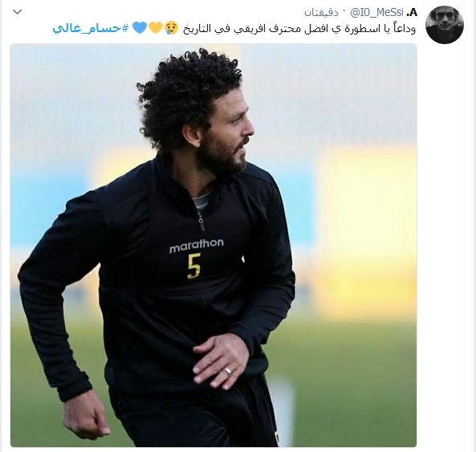Click the crying face emoji

pos(172,27)
